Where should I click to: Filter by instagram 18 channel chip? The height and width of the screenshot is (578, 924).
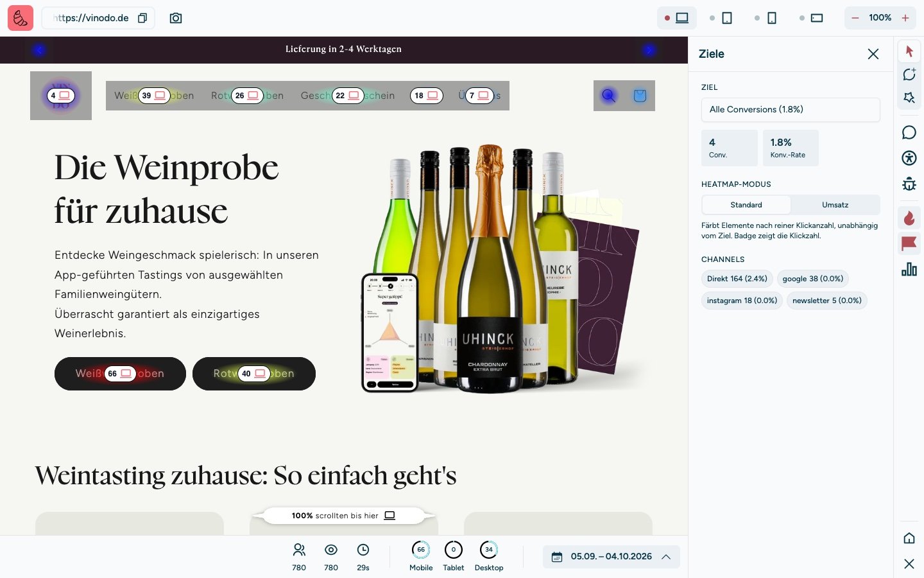742,301
